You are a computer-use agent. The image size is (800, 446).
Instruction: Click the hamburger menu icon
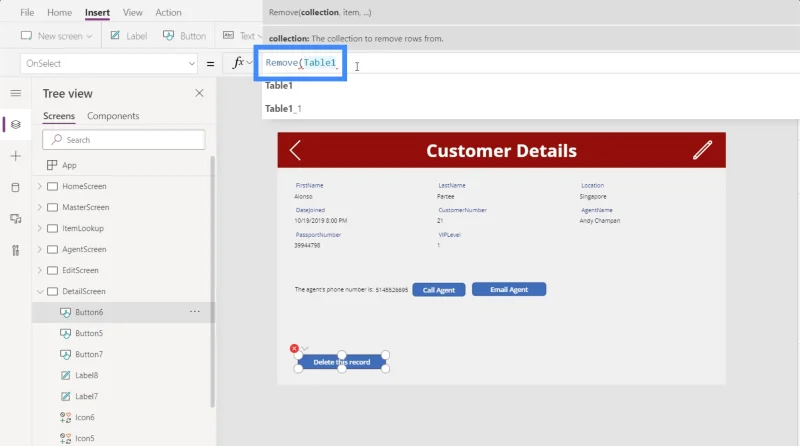pos(16,93)
